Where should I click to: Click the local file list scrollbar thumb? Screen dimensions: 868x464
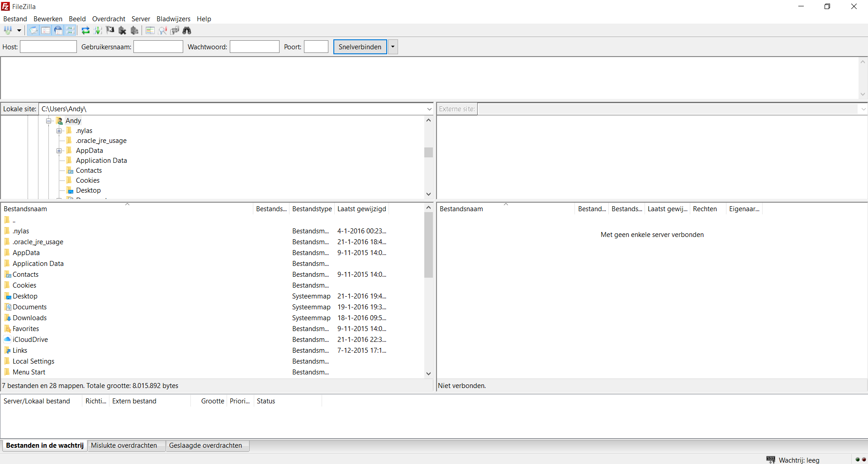428,245
